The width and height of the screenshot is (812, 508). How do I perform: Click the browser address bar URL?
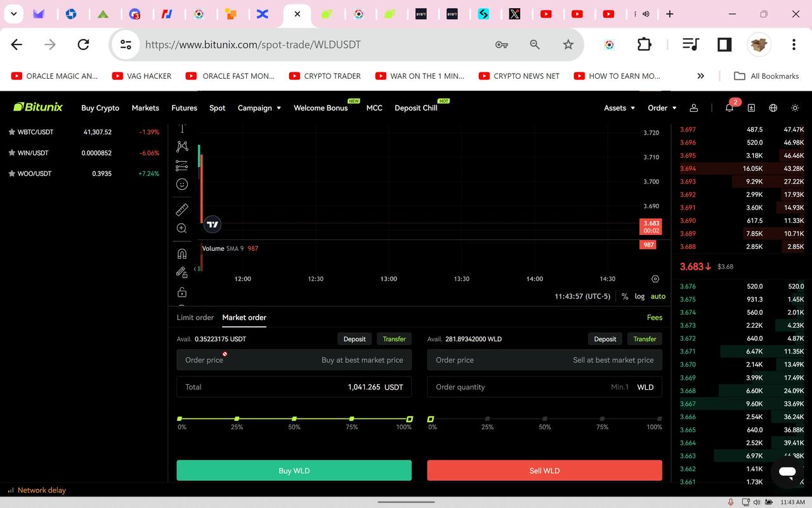pos(253,44)
